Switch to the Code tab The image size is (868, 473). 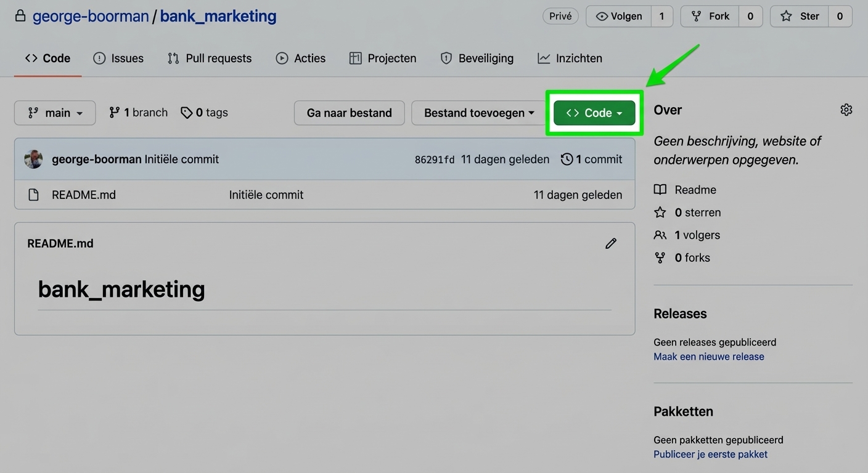47,59
